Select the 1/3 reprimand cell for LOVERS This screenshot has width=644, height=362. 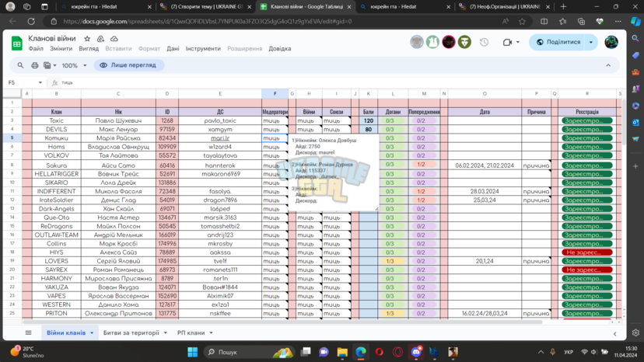click(393, 261)
